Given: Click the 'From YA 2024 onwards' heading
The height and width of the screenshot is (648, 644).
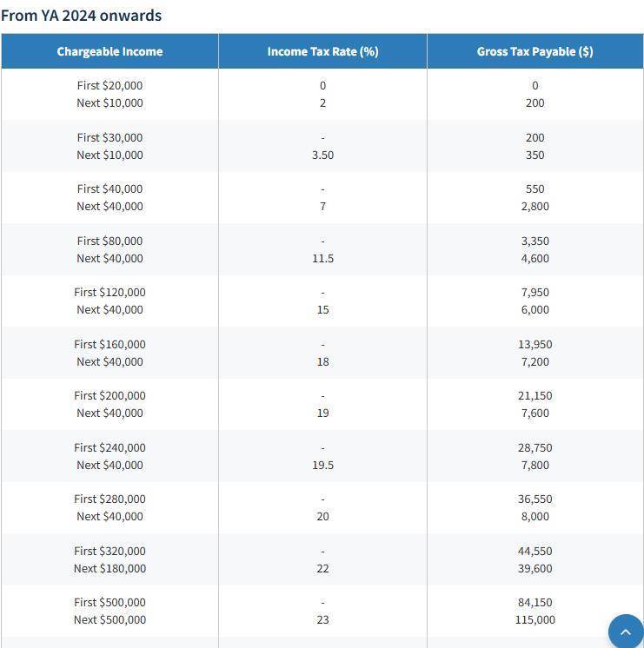Looking at the screenshot, I should pos(81,16).
